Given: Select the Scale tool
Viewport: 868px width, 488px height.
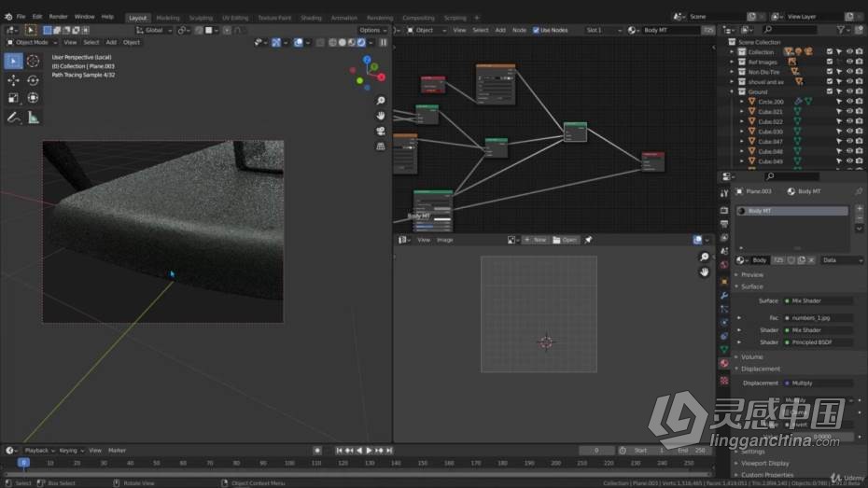Looking at the screenshot, I should (x=13, y=98).
